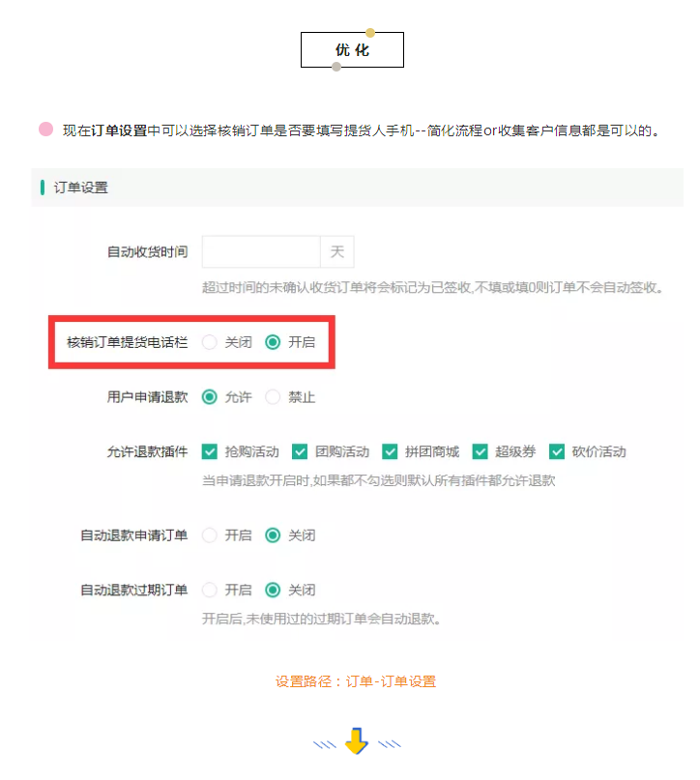The height and width of the screenshot is (780, 700).
Task: Uncheck the 抢购活动 checkbox
Action: [x=210, y=451]
